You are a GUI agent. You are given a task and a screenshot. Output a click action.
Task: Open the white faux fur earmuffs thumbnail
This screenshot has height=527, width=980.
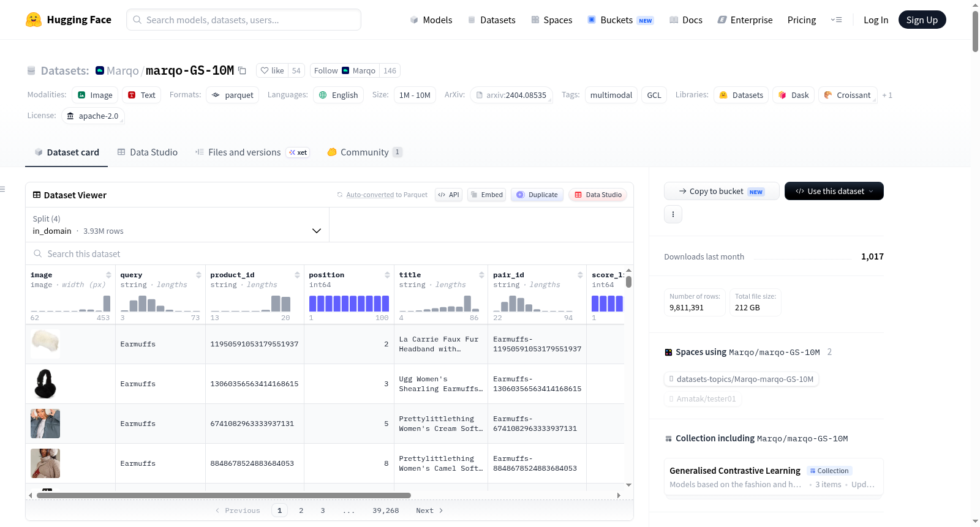45,344
